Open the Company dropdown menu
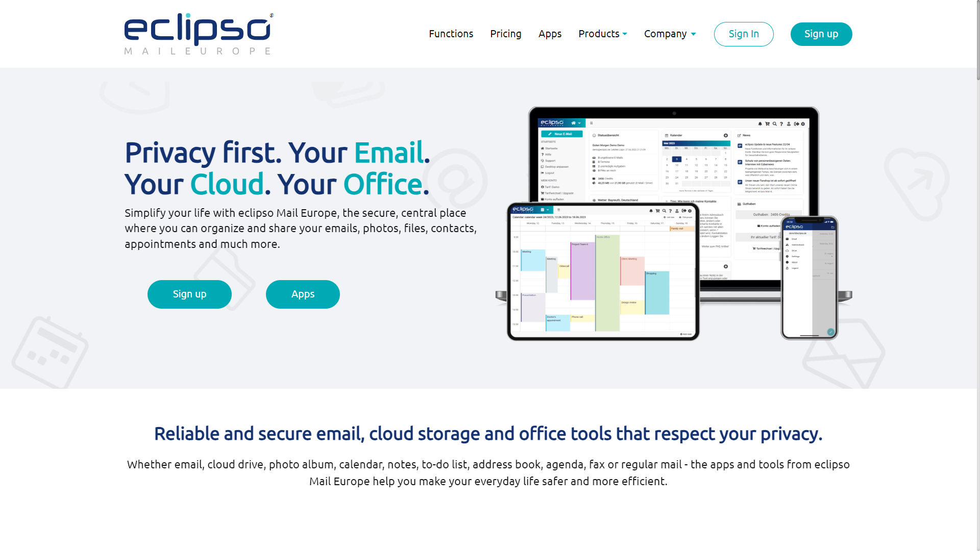980x551 pixels. tap(669, 34)
